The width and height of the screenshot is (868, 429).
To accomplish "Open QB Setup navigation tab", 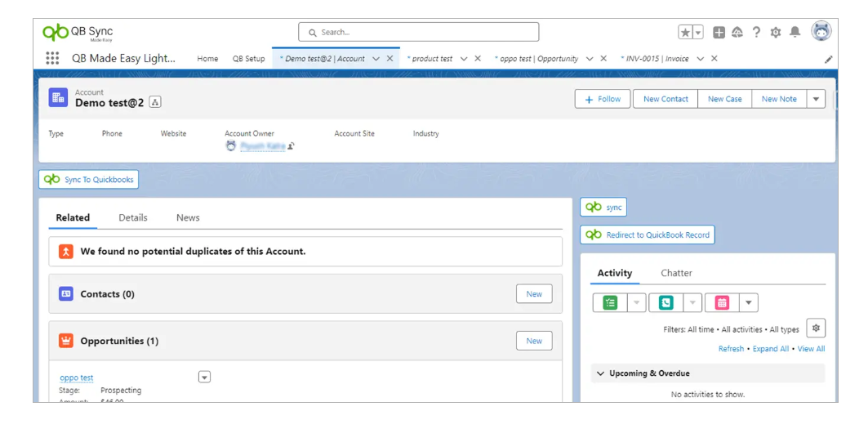I will (x=248, y=59).
